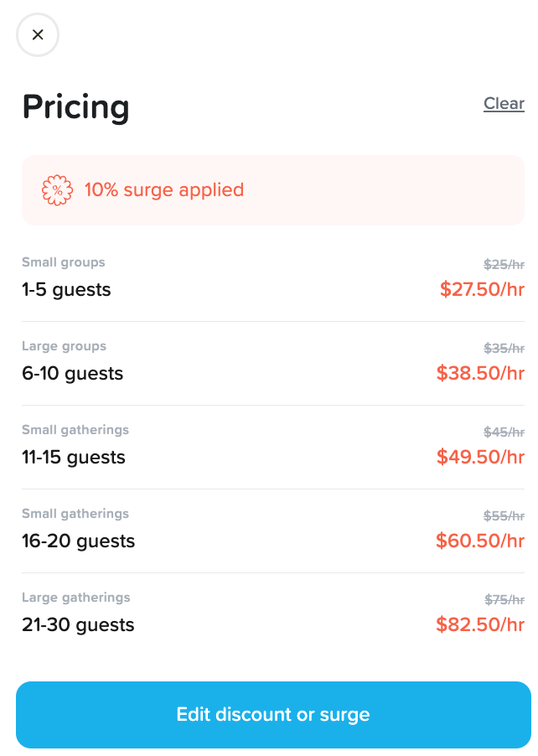Click the struck-through $25/hr original price
538x756 pixels.
point(504,265)
